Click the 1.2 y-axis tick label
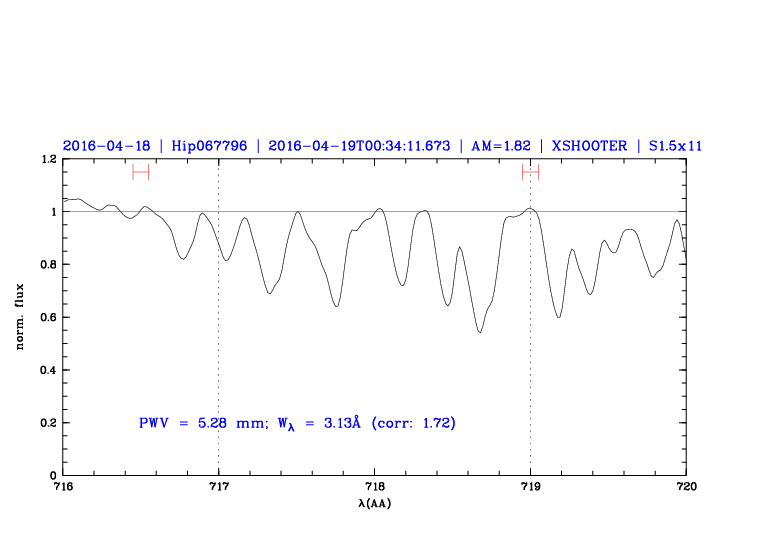Viewport: 782px width, 542px height. [x=47, y=159]
